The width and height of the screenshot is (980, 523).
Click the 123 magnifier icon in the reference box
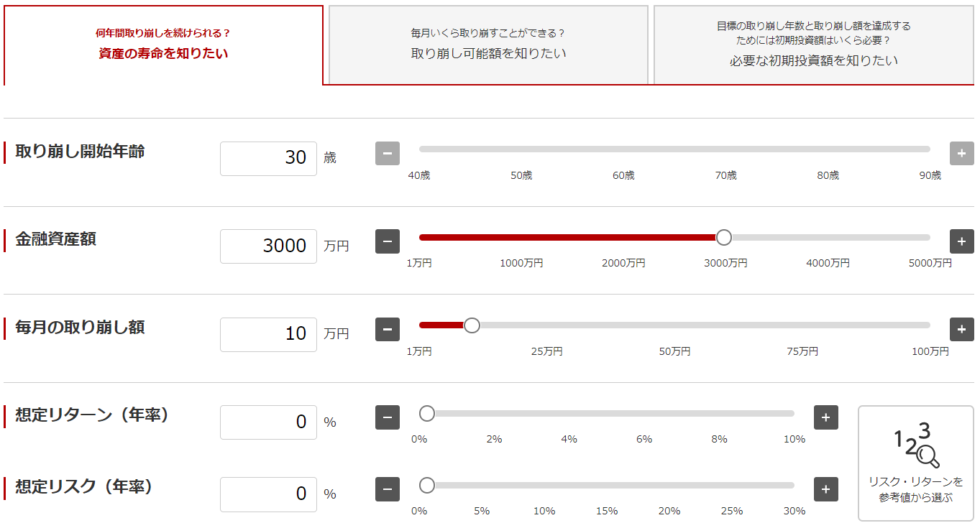click(x=915, y=445)
